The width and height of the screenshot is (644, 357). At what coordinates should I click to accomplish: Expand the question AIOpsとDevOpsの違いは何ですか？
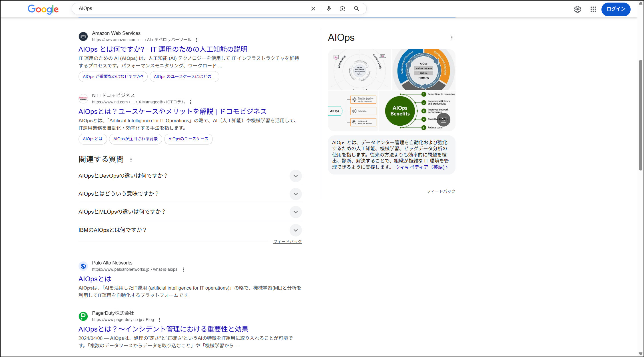(x=296, y=176)
